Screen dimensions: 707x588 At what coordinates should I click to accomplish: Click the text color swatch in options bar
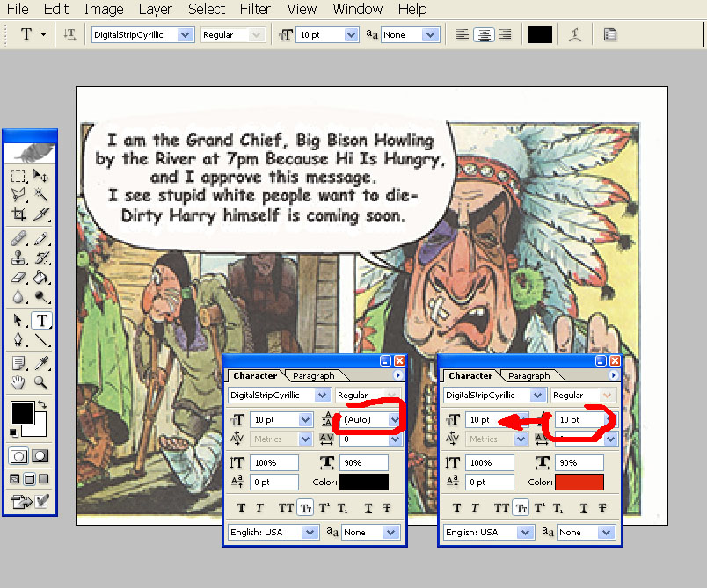coord(540,34)
